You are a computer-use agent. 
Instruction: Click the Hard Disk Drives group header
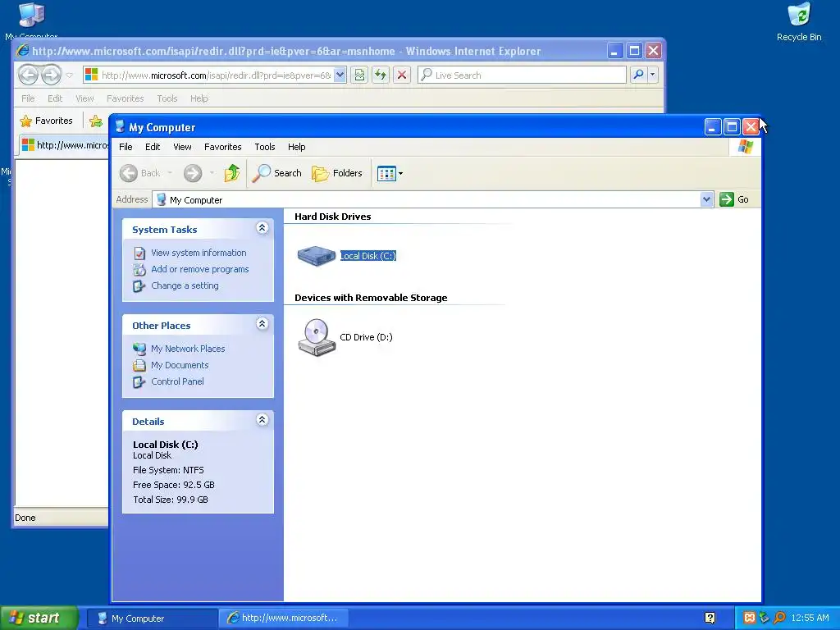click(x=333, y=217)
